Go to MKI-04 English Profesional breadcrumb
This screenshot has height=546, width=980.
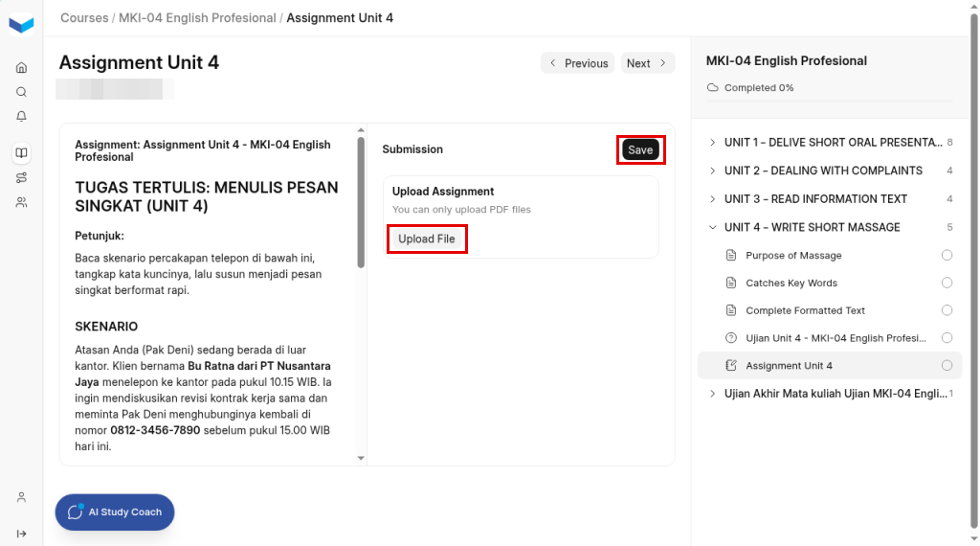[x=197, y=18]
